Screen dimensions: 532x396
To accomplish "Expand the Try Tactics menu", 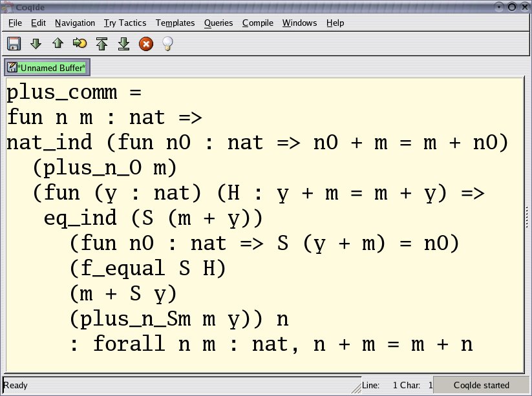I will pos(125,23).
